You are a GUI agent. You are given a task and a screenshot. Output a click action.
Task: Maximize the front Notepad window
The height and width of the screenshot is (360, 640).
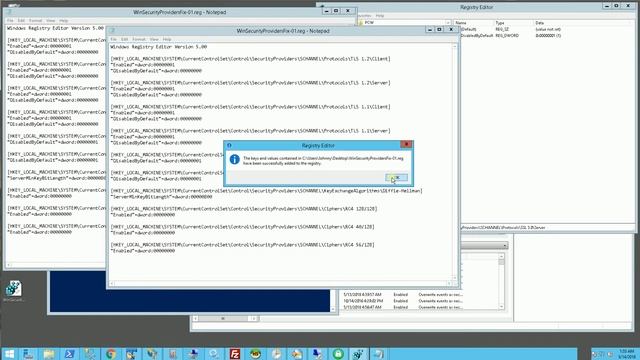click(439, 29)
